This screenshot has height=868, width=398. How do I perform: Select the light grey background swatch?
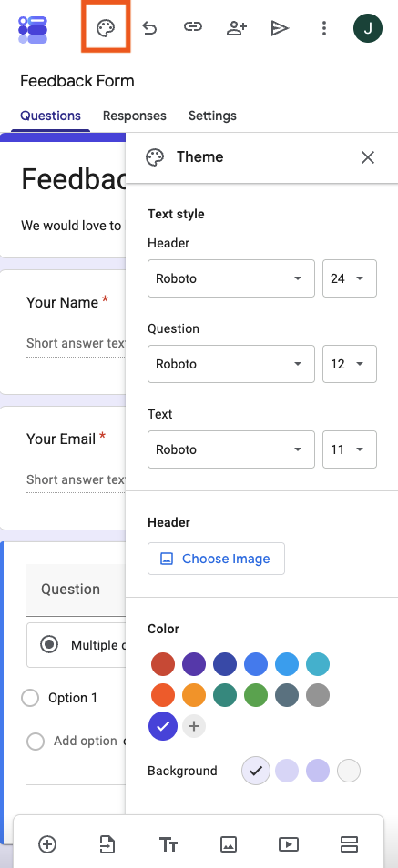point(349,771)
